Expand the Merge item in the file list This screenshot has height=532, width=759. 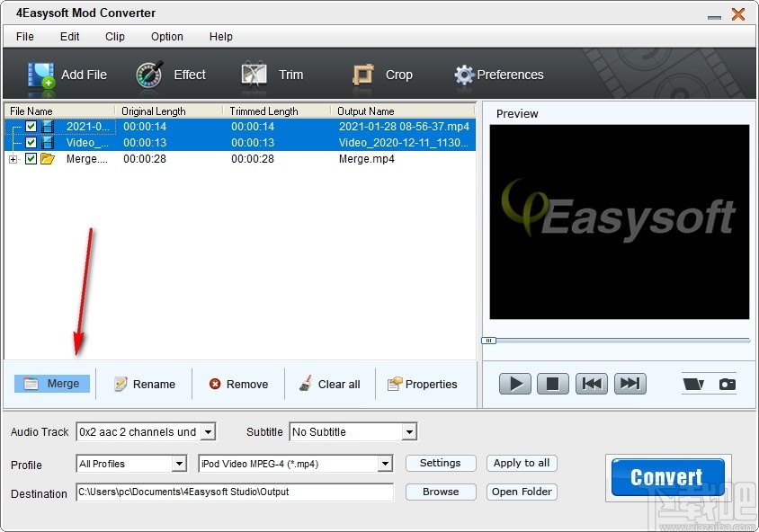[12, 159]
